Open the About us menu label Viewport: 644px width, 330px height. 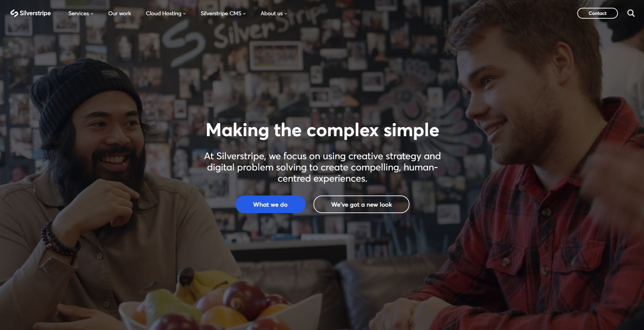(271, 14)
